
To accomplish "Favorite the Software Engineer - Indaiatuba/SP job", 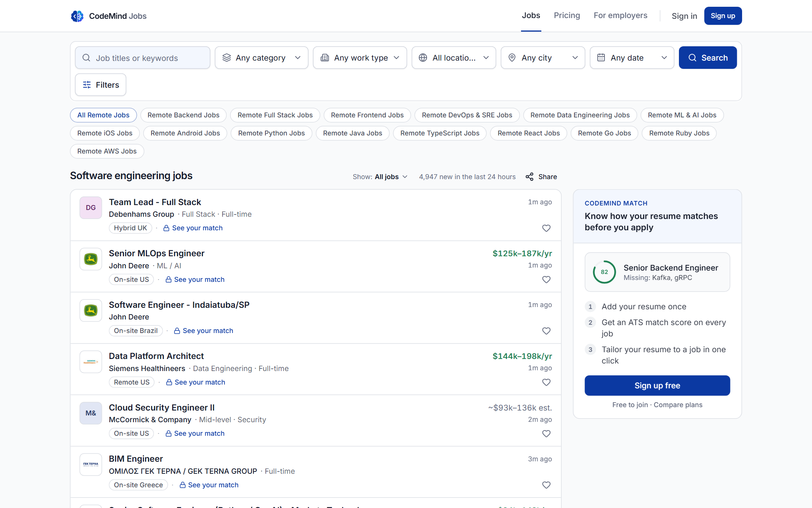I will [546, 331].
